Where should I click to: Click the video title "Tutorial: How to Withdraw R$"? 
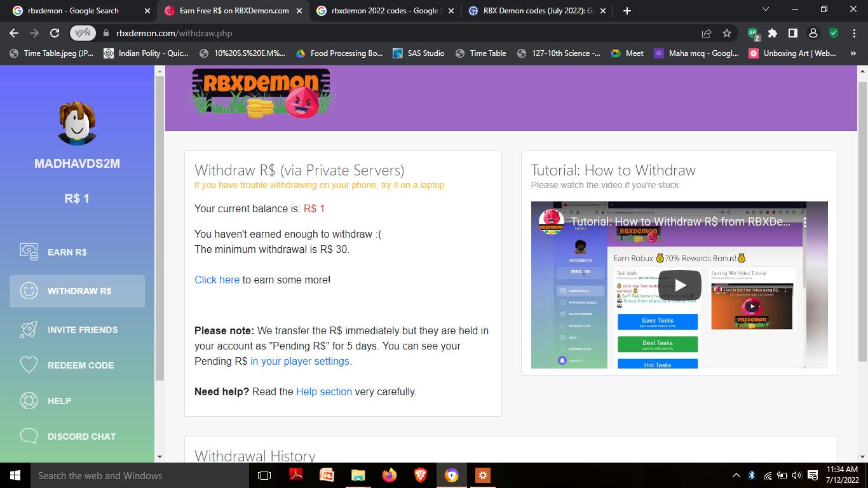[x=680, y=222]
